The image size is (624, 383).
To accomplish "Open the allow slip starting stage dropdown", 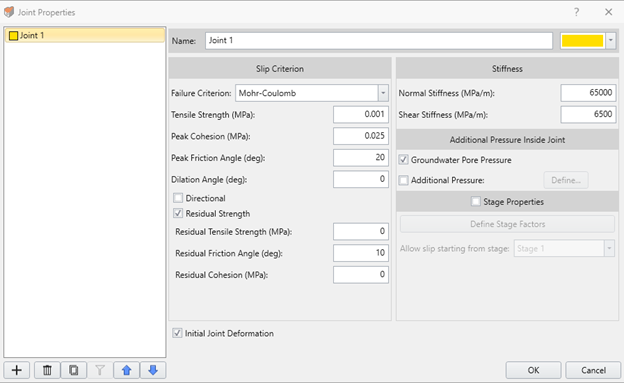I will coord(609,248).
